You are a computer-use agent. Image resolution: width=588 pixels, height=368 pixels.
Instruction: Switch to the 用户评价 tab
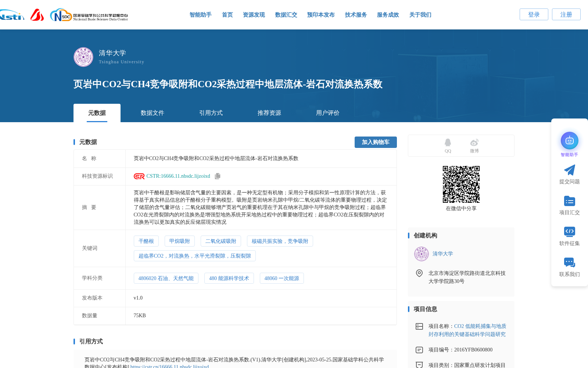tap(328, 113)
